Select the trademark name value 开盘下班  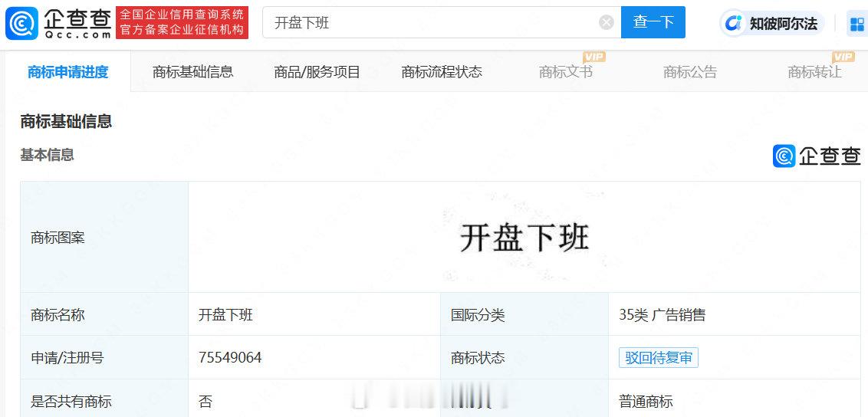click(225, 315)
